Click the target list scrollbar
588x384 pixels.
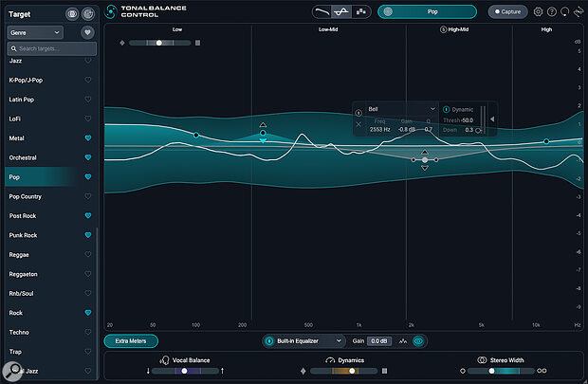pyautogui.click(x=97, y=303)
